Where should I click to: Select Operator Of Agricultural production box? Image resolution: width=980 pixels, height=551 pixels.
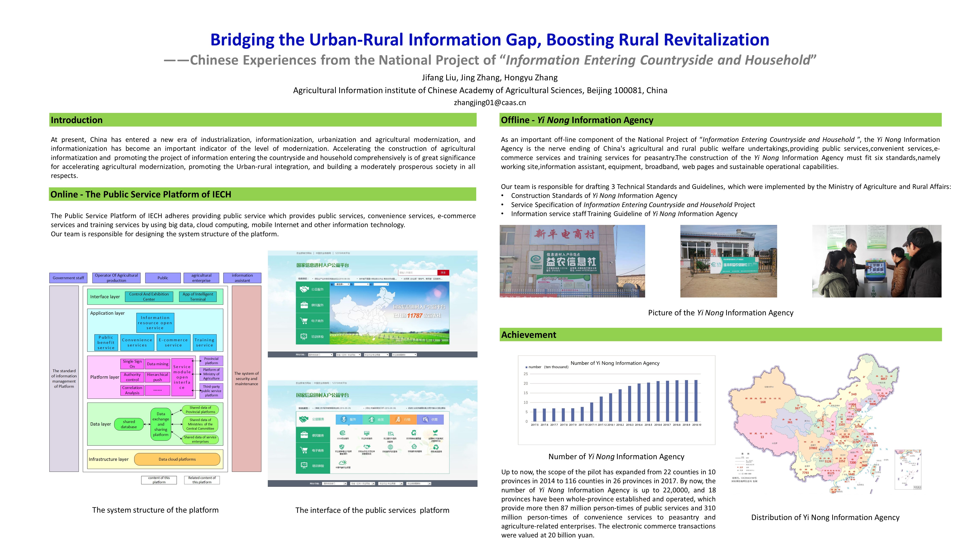[116, 278]
